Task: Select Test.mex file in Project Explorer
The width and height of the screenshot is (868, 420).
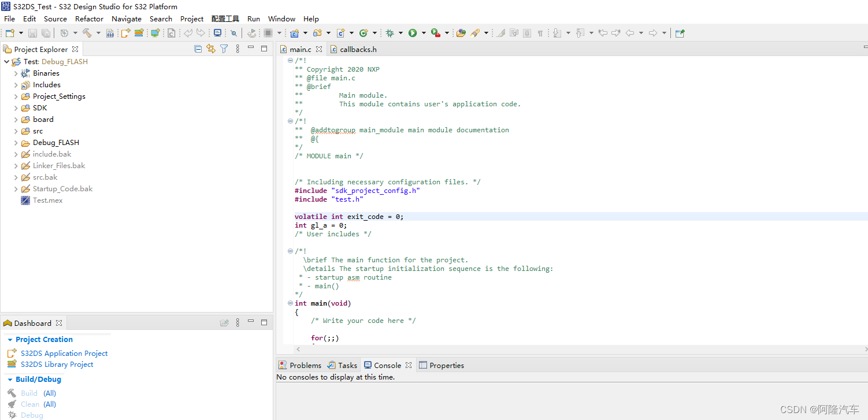Action: 47,200
